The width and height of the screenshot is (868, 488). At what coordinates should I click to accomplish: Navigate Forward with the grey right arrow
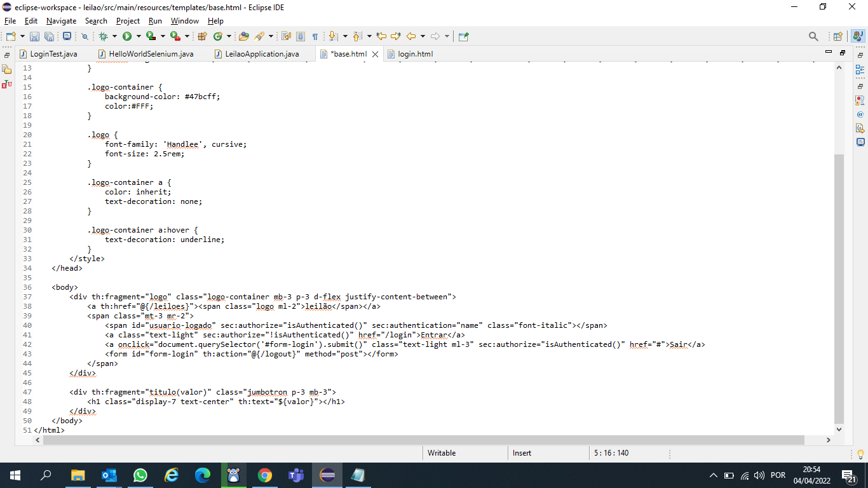(x=435, y=36)
